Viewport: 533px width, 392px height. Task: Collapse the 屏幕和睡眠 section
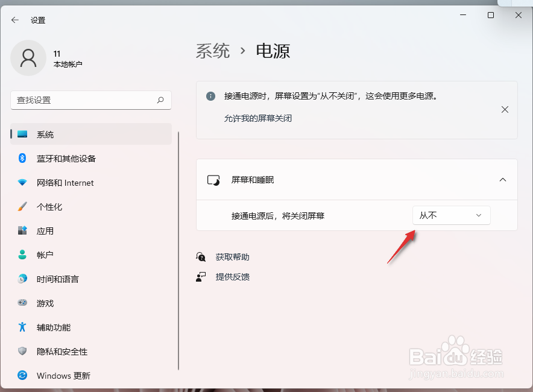tap(502, 180)
